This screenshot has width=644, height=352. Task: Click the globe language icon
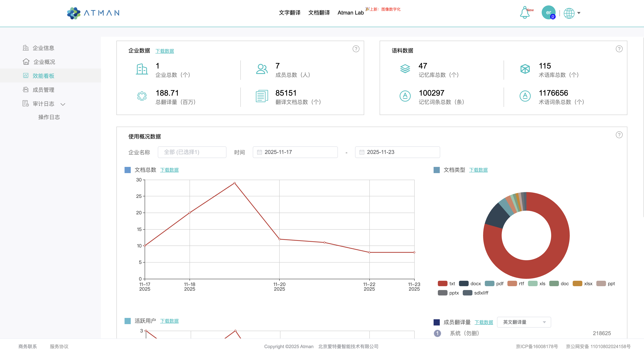[x=569, y=13]
